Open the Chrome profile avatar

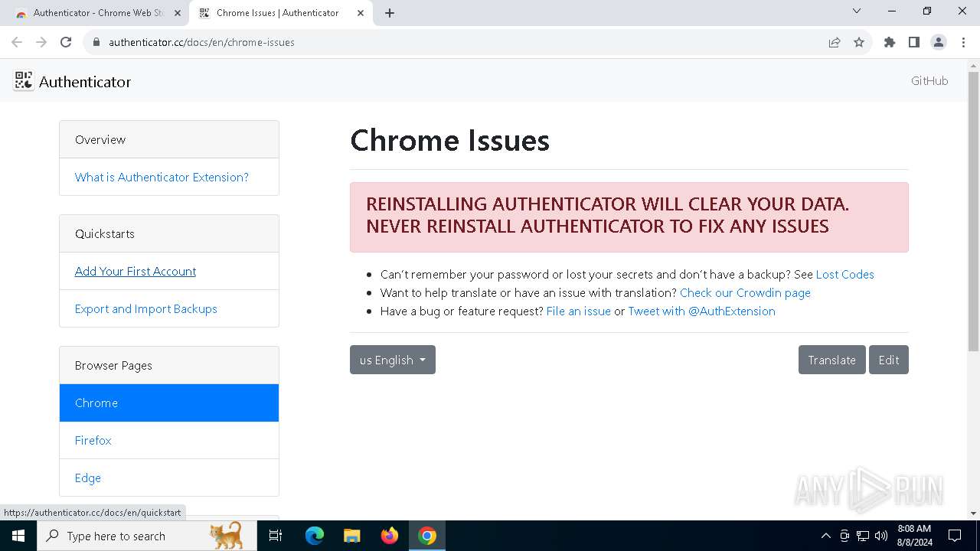coord(939,42)
